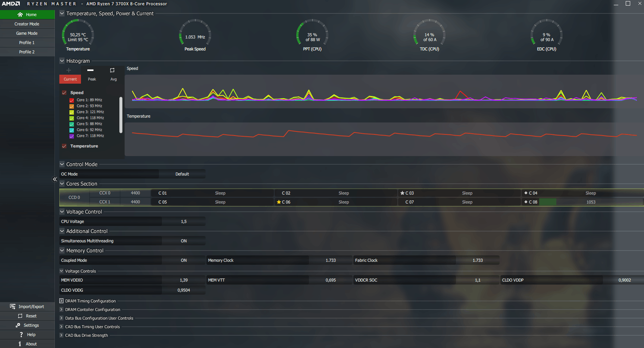The image size is (644, 348).
Task: Open Game Mode profile
Action: click(27, 33)
